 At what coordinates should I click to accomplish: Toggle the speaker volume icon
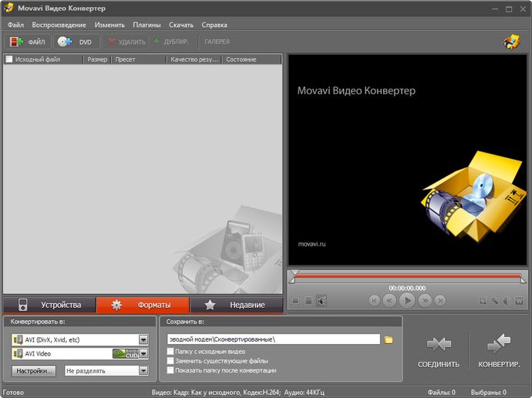[x=322, y=301]
